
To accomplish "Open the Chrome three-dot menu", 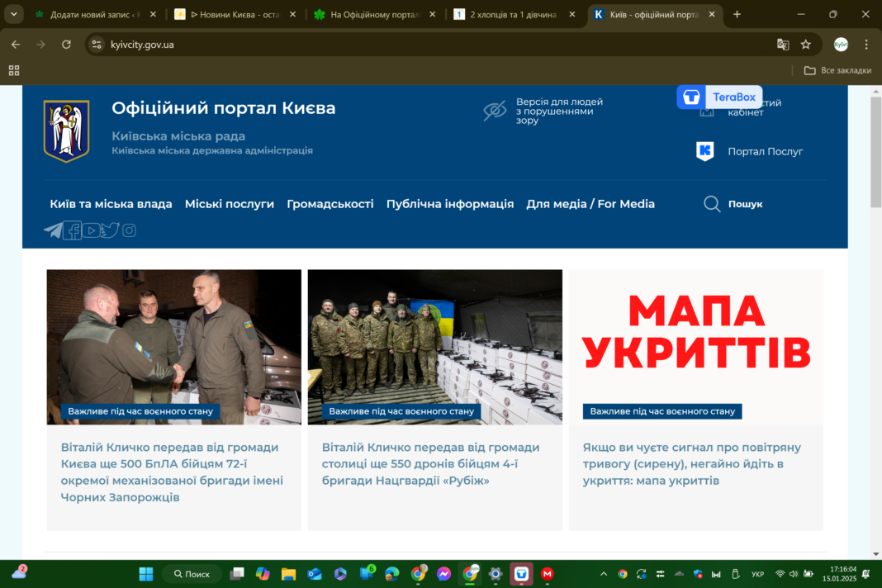I will (866, 45).
